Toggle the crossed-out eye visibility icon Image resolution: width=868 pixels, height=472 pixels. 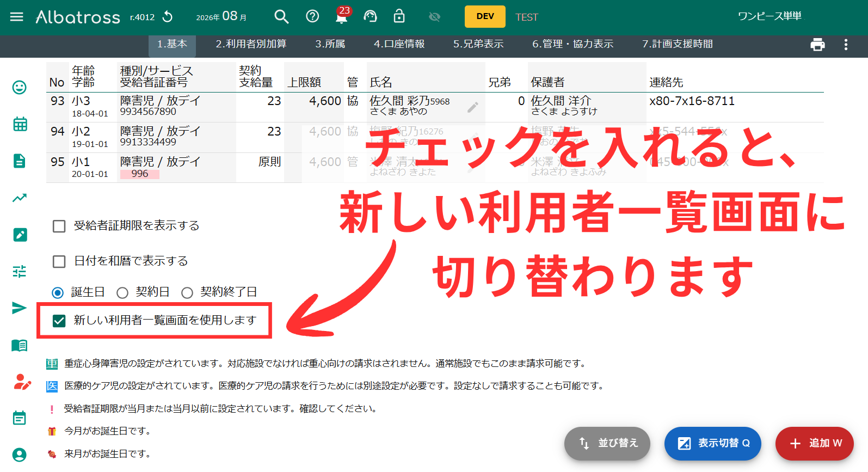pyautogui.click(x=434, y=17)
